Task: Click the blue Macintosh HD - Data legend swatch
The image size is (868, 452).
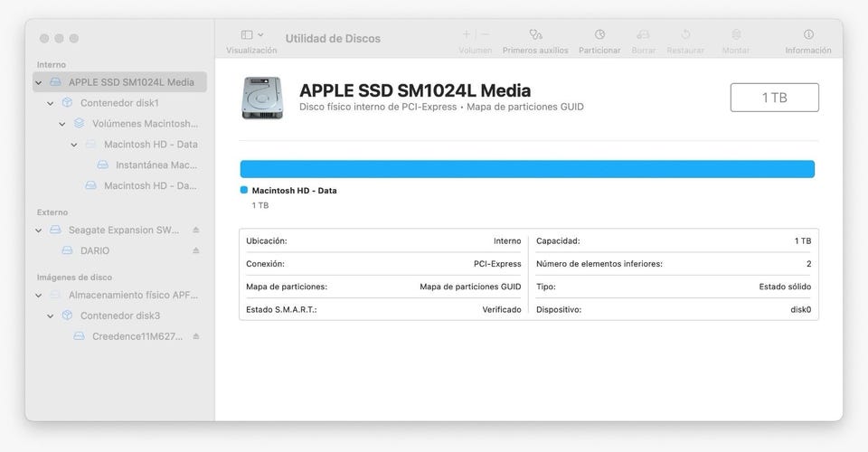Action: click(243, 190)
